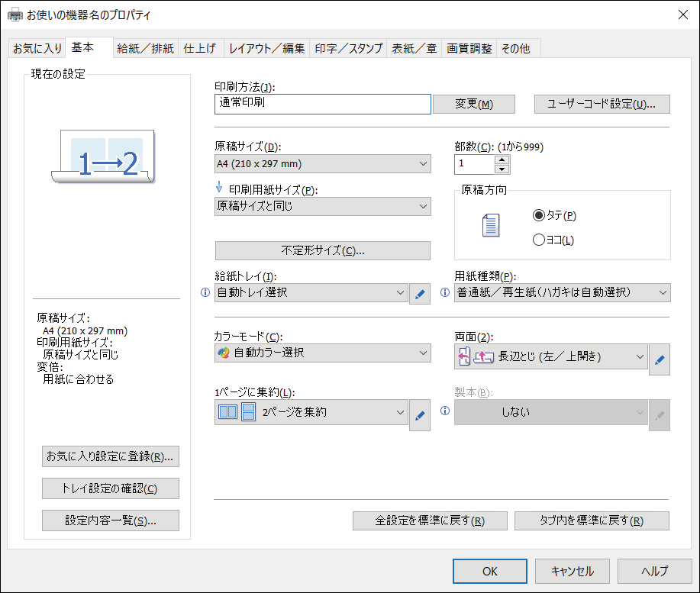Click the info icon left of 製本 dropdown
The width and height of the screenshot is (700, 593).
pyautogui.click(x=445, y=411)
